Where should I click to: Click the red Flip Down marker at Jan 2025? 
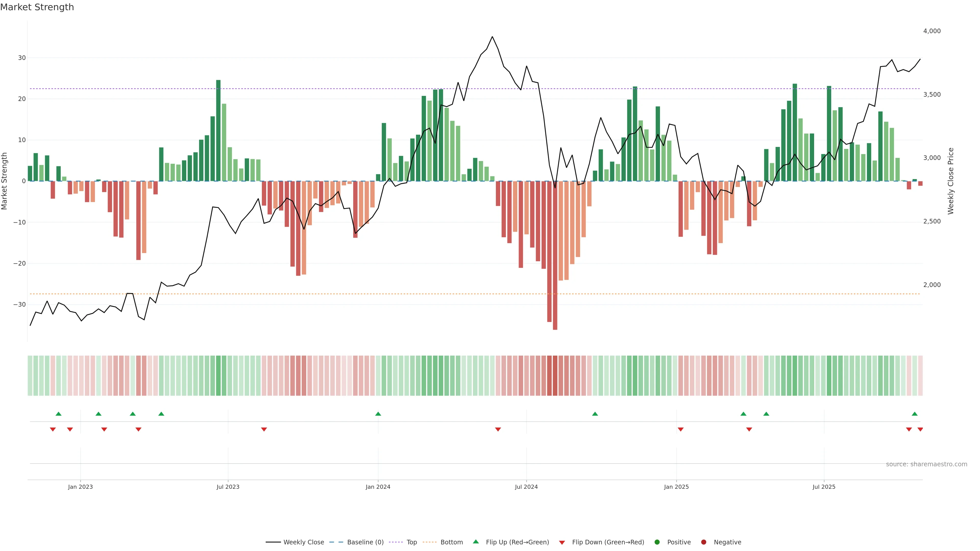pos(681,429)
